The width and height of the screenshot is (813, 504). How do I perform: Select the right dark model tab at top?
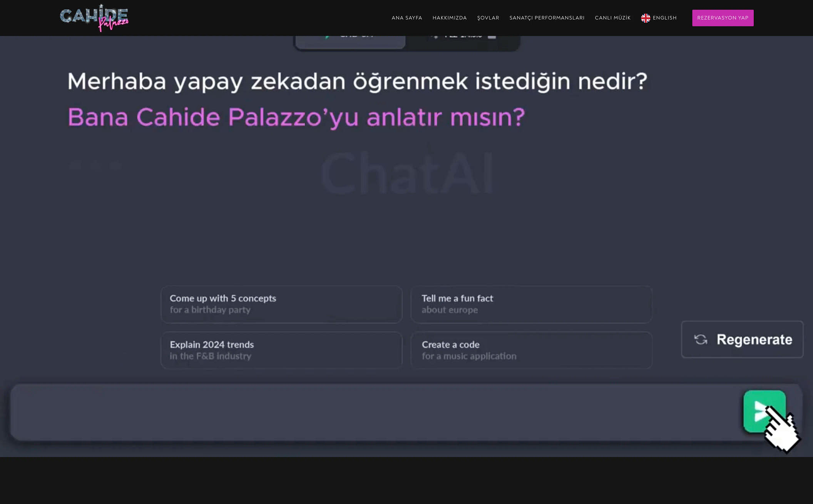pos(463,42)
